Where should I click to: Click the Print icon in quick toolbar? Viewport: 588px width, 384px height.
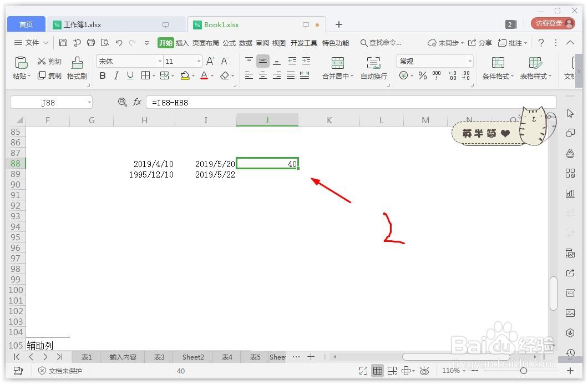[x=91, y=43]
